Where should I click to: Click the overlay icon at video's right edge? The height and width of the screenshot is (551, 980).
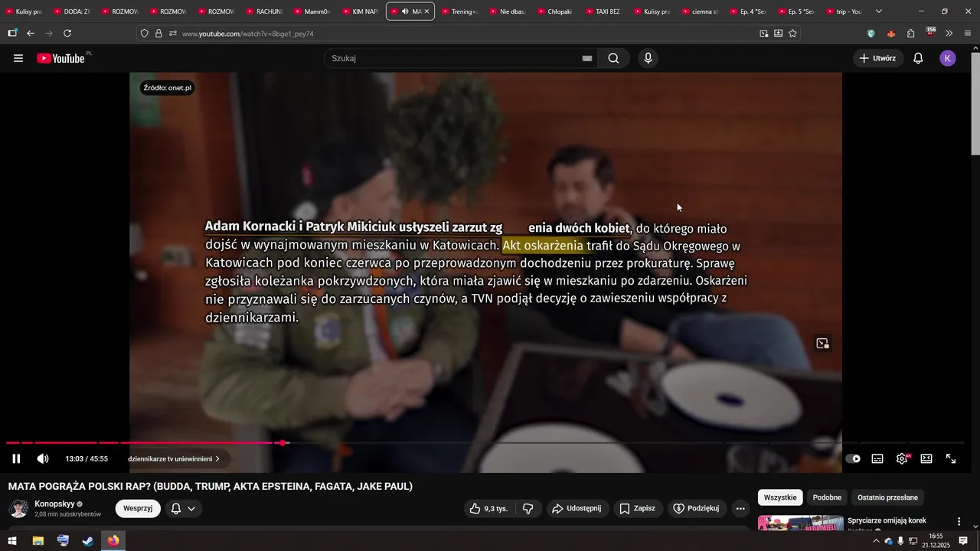(x=822, y=344)
